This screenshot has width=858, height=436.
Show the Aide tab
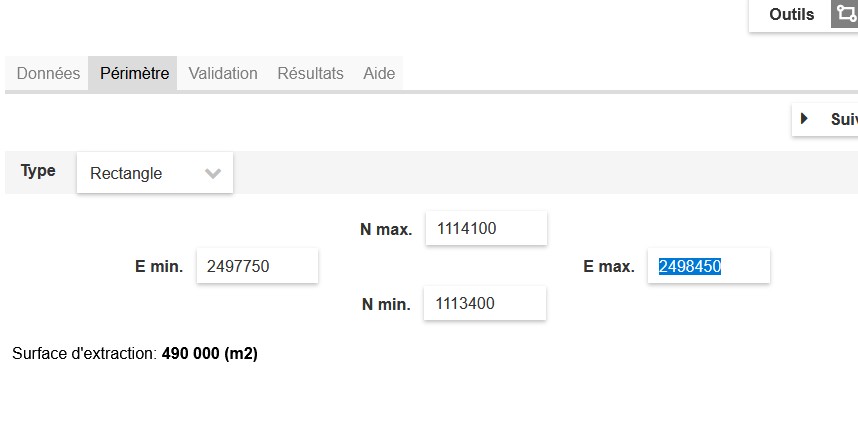(x=379, y=74)
